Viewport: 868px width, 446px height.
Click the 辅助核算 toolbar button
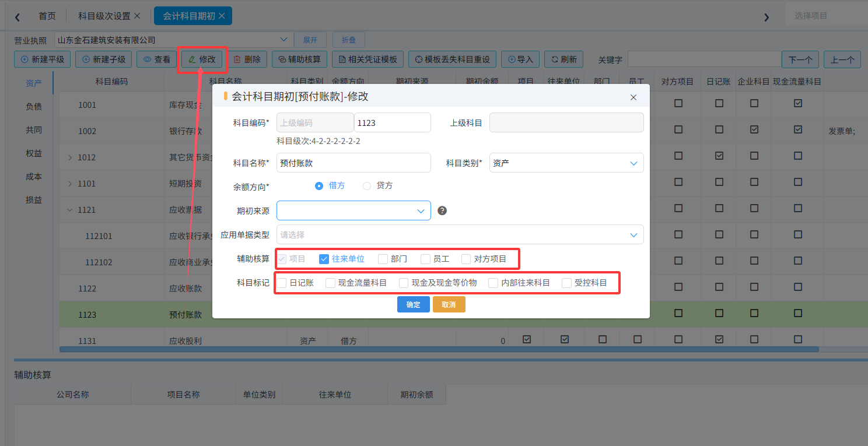point(299,59)
